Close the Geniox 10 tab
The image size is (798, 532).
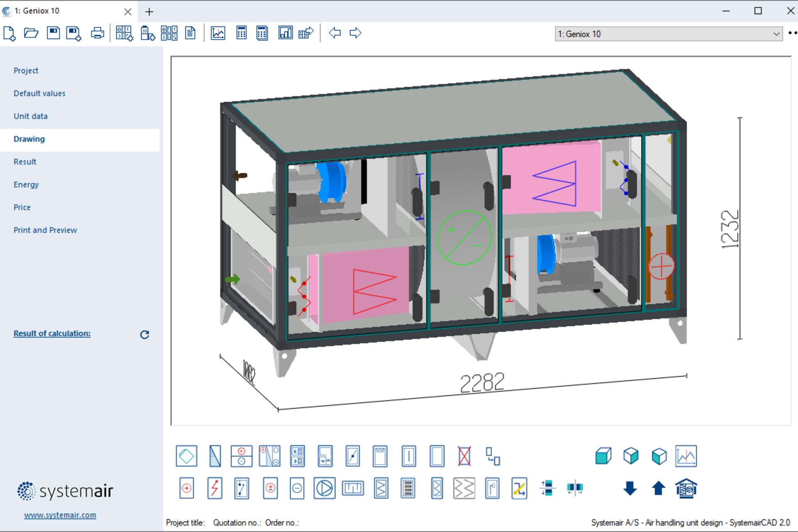pyautogui.click(x=128, y=12)
